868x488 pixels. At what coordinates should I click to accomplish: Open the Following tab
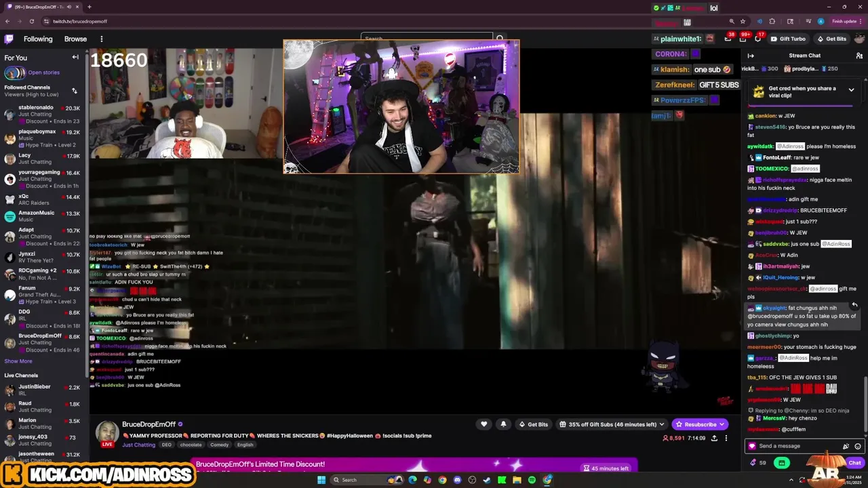(38, 39)
